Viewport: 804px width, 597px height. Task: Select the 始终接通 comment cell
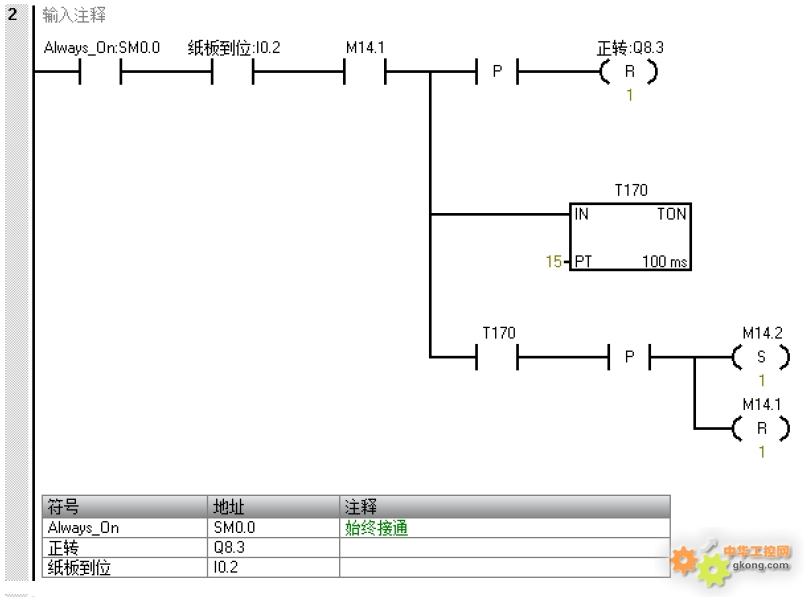(x=505, y=528)
